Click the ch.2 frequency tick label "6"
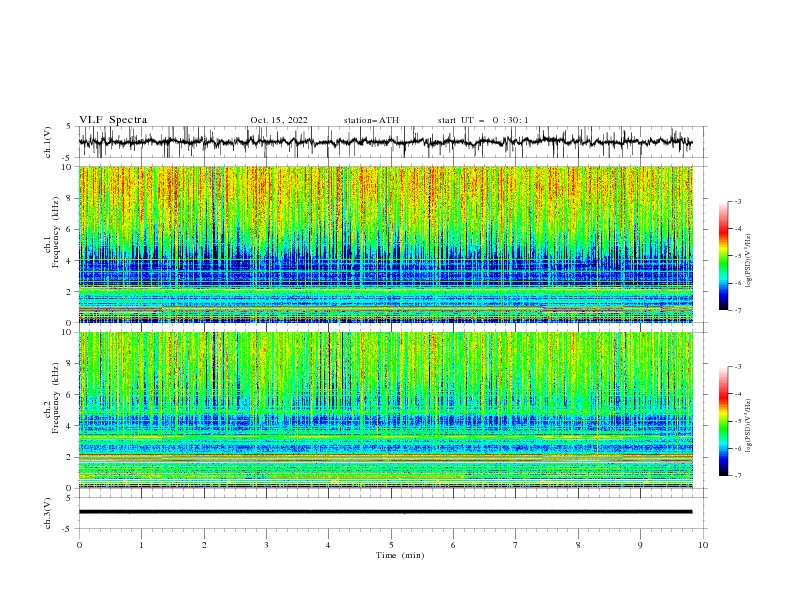Viewport: 792px width, 612px height. click(70, 395)
